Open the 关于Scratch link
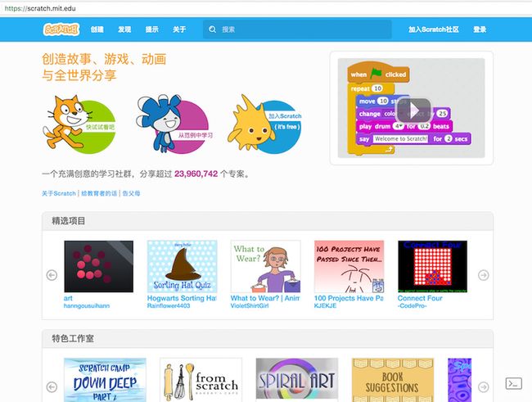 59,193
